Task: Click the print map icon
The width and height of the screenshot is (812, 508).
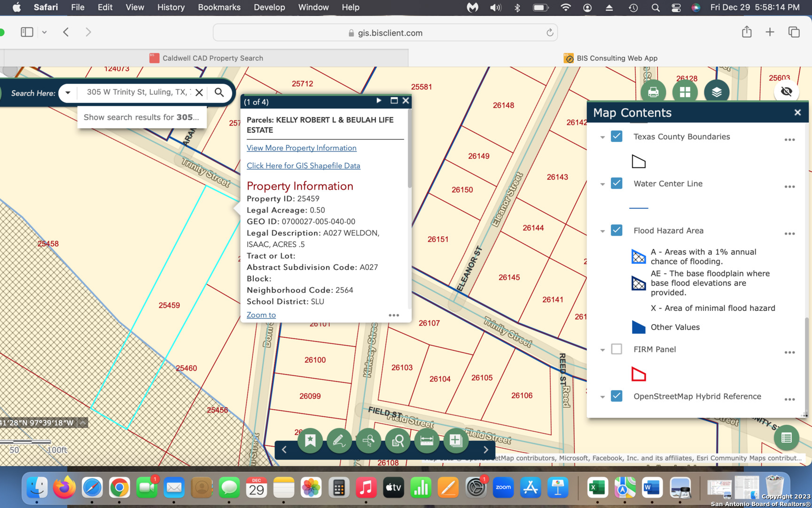Action: (653, 92)
